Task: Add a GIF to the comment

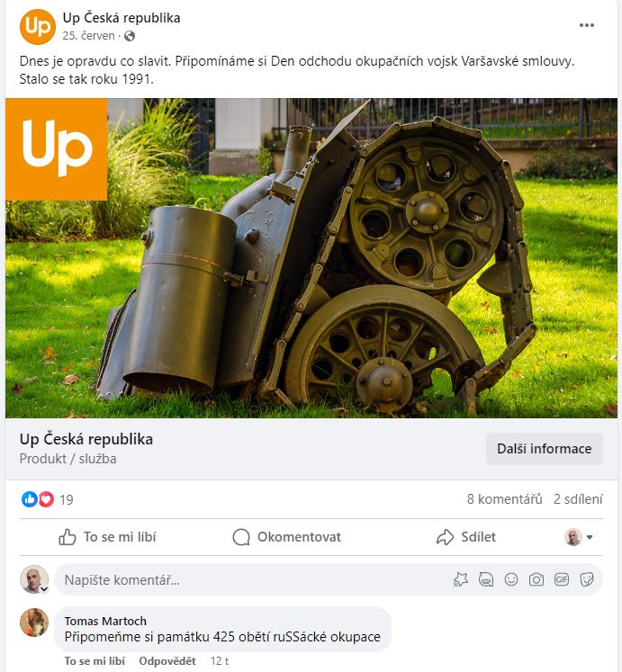Action: tap(562, 580)
